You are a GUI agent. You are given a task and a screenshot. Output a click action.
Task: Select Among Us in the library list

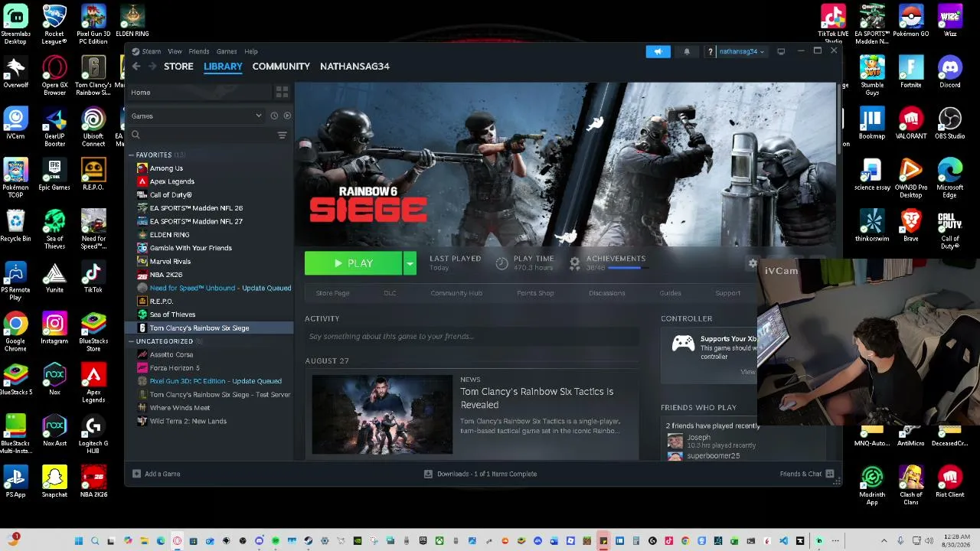coord(166,168)
